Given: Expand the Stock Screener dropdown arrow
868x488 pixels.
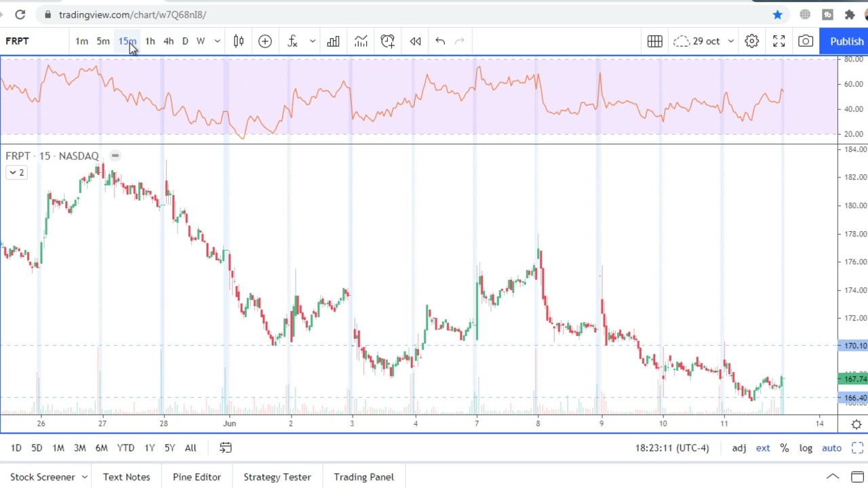Looking at the screenshot, I should coord(85,477).
